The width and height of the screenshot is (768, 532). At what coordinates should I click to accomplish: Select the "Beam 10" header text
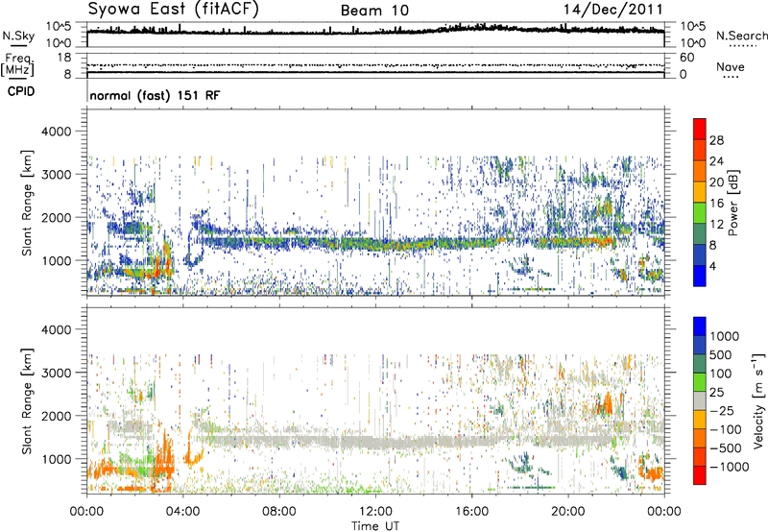point(374,11)
